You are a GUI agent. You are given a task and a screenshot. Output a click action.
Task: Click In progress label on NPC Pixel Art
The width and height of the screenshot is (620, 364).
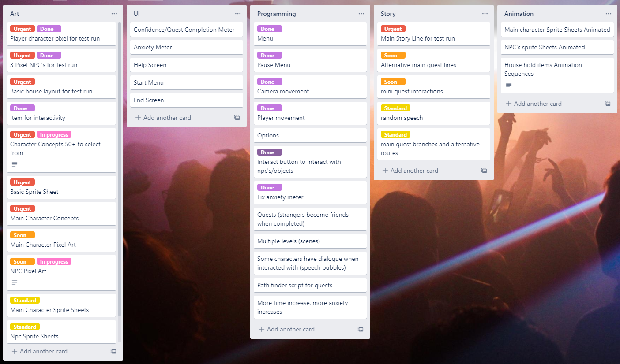click(x=54, y=262)
